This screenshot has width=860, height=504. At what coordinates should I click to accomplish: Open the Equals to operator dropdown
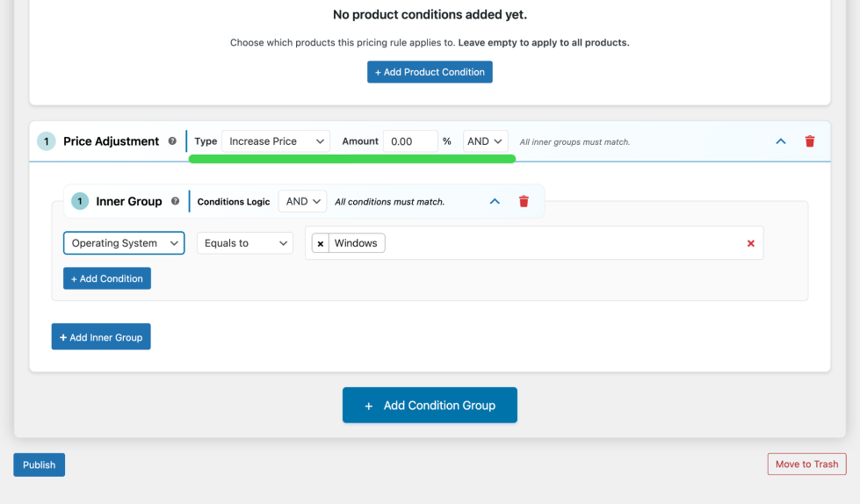245,243
